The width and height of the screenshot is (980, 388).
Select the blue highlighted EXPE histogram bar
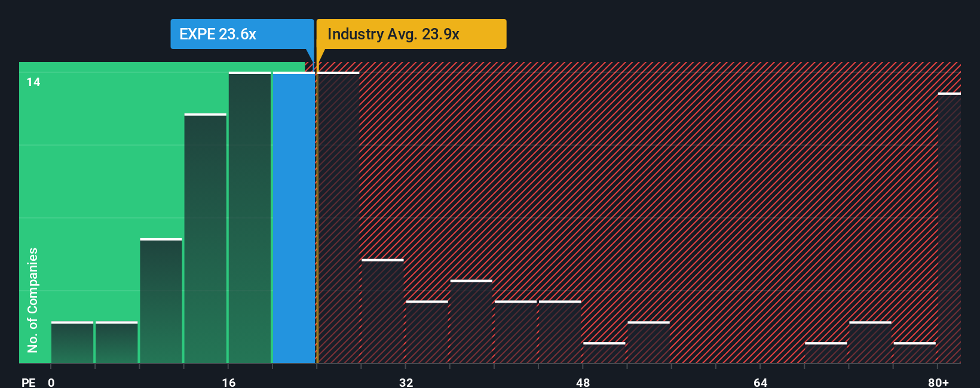[x=294, y=218]
